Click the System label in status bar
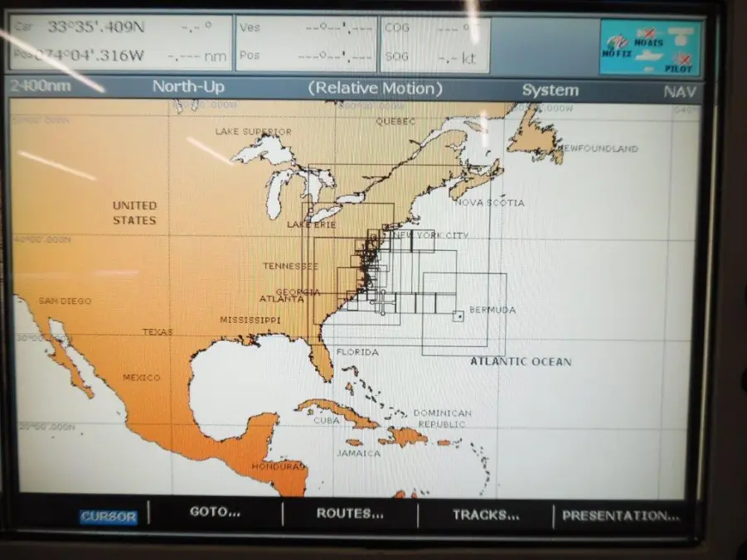 [x=550, y=90]
